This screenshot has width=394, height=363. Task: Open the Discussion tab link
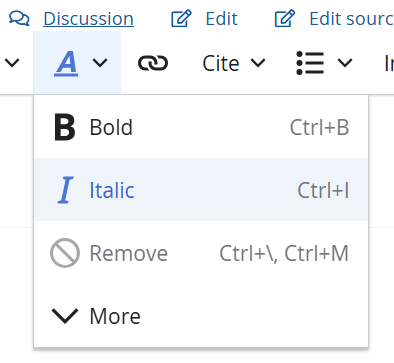pyautogui.click(x=88, y=19)
